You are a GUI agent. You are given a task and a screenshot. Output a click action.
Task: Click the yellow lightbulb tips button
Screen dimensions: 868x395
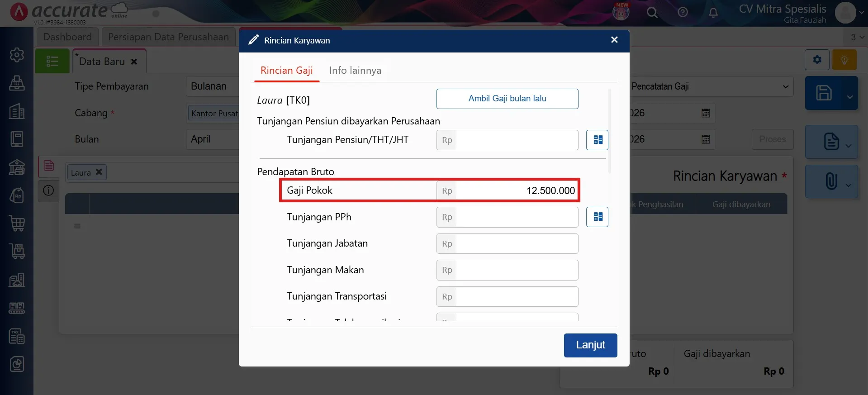click(844, 60)
